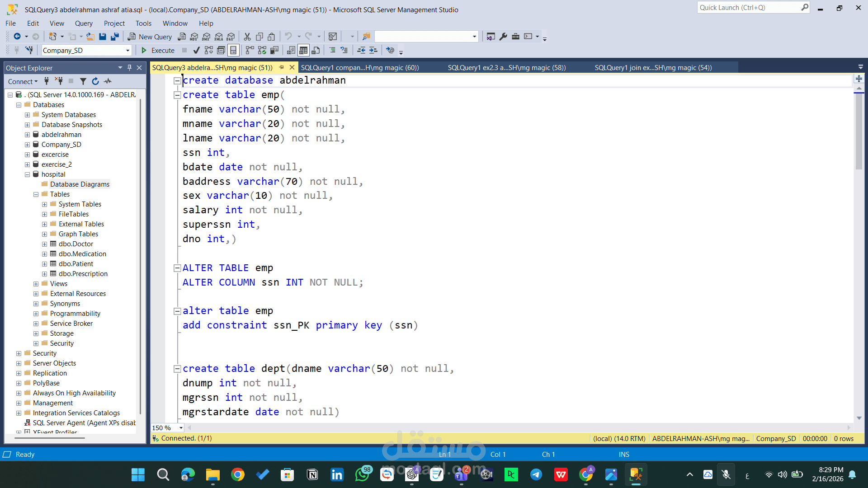Toggle pin on Object Explorer panel
Screen dimensions: 868x488
(x=130, y=68)
